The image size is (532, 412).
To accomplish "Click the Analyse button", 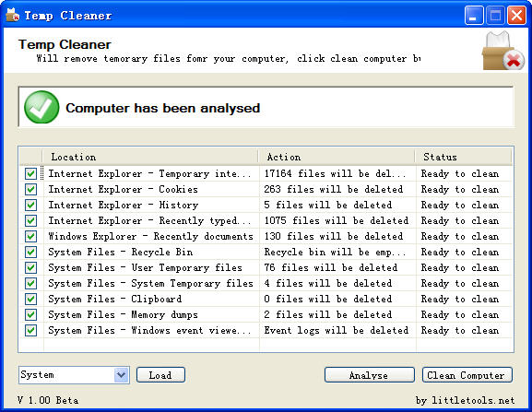I will 370,375.
